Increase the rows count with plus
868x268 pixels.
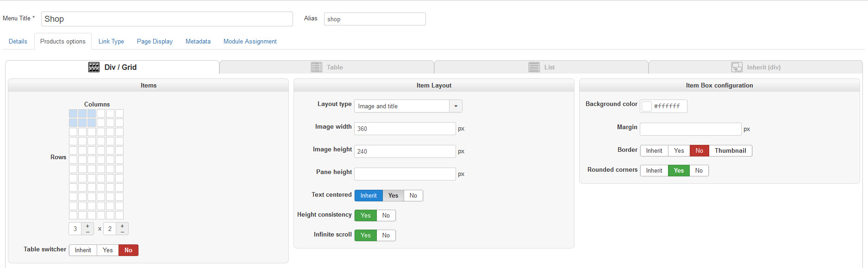122,226
